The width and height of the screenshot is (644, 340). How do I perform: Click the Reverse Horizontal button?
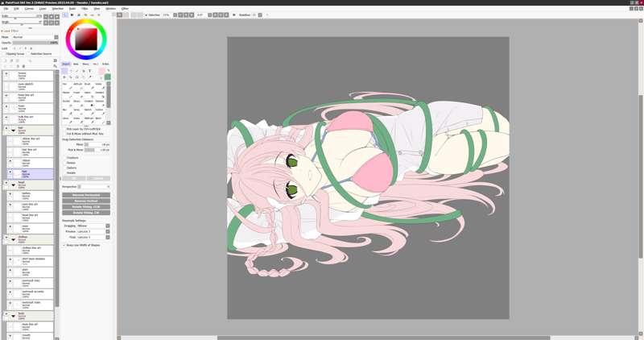86,195
